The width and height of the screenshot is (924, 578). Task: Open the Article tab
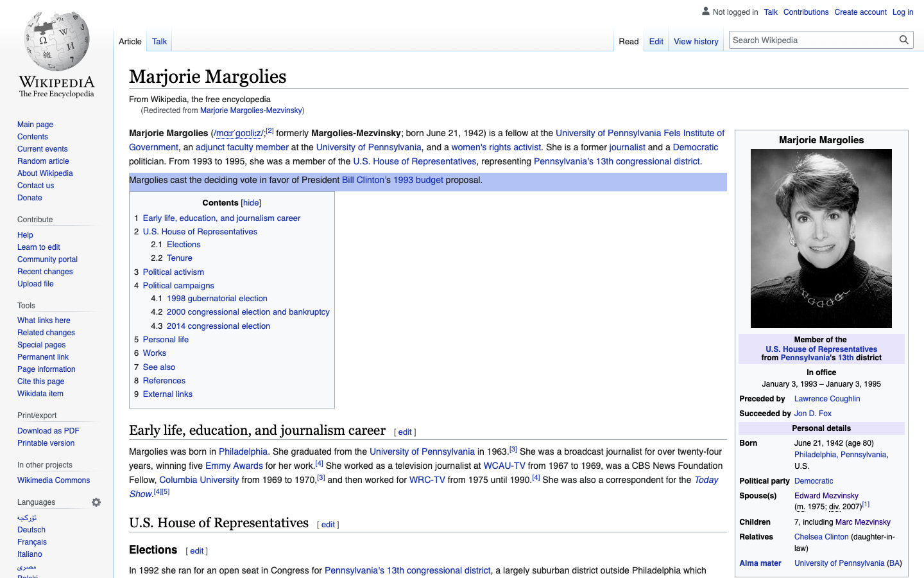coord(130,42)
